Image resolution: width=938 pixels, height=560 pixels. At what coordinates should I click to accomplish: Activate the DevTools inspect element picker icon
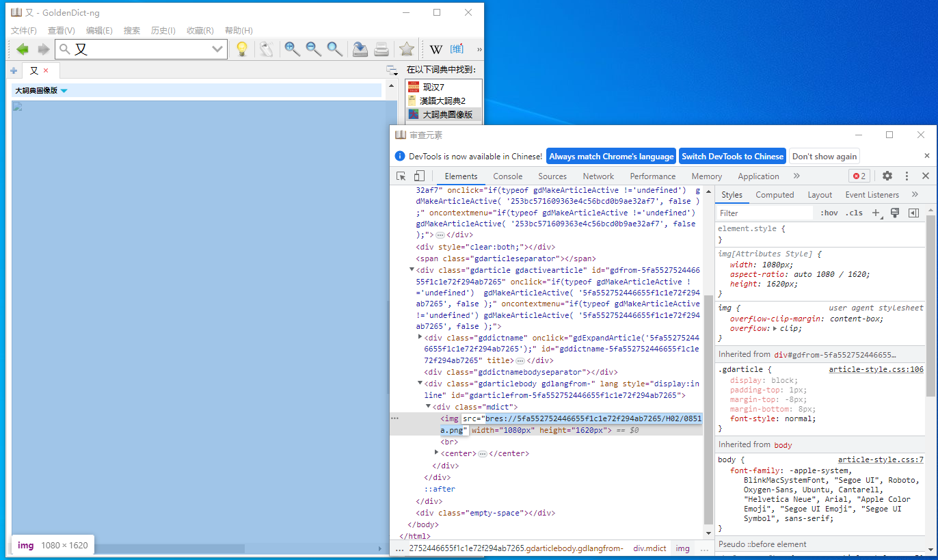401,176
